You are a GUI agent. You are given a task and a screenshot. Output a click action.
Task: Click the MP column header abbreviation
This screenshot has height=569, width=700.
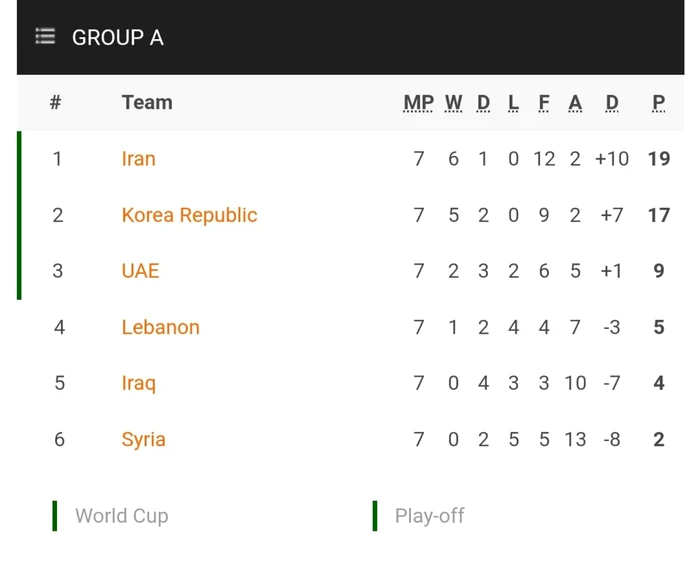click(418, 103)
